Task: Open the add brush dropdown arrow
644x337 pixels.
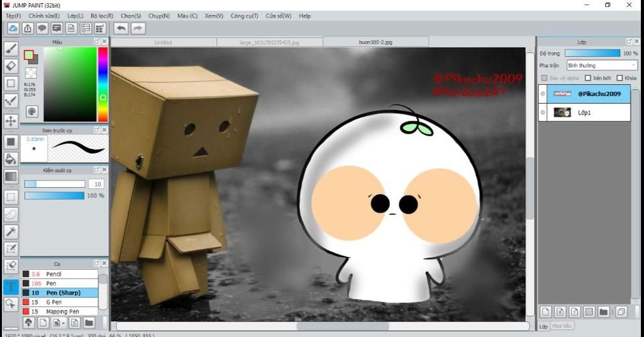Action: coord(64,323)
